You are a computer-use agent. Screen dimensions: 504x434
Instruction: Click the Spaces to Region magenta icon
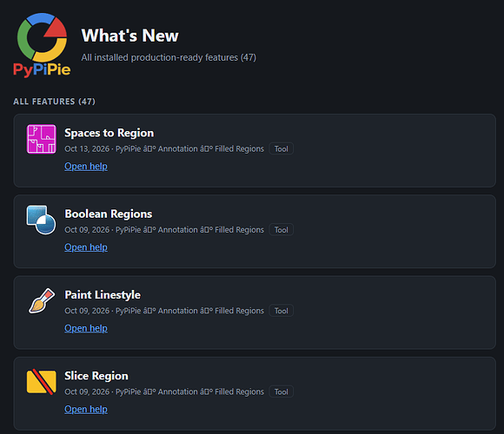tap(42, 139)
